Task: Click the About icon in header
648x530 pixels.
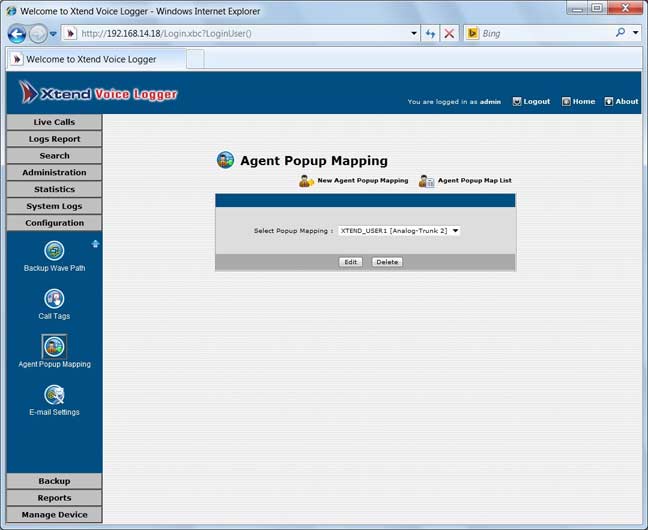Action: [608, 101]
